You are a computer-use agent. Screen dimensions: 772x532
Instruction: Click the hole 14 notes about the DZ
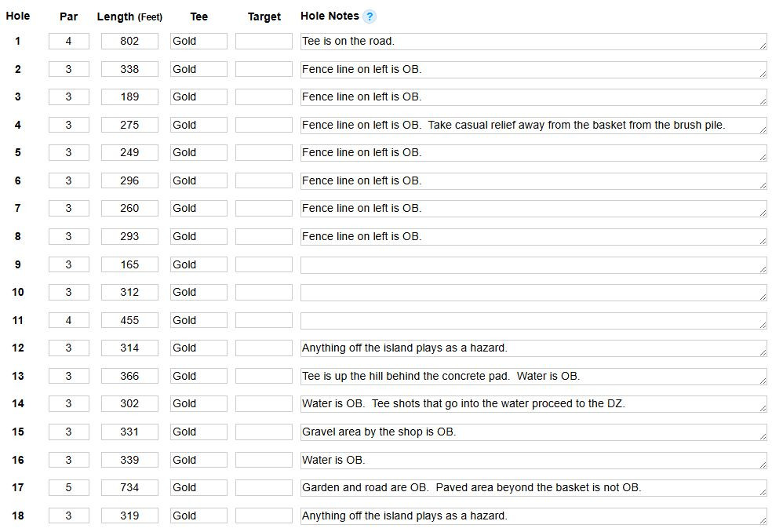point(533,404)
